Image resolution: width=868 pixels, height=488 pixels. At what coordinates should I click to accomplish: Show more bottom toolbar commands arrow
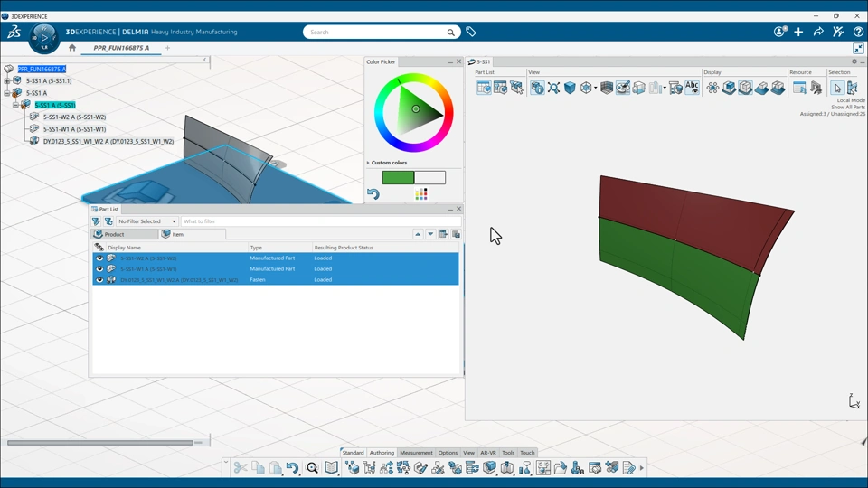pos(642,468)
